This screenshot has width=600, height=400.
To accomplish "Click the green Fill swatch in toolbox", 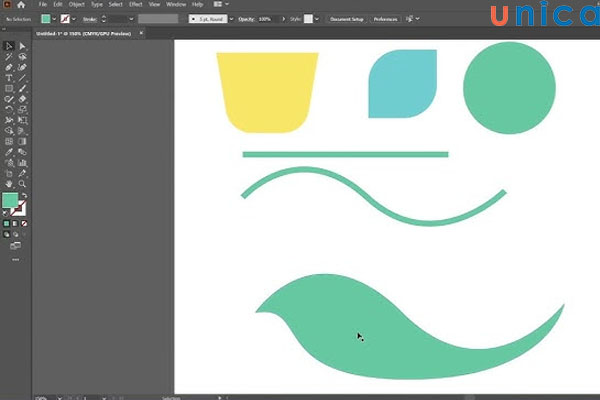I will 10,201.
